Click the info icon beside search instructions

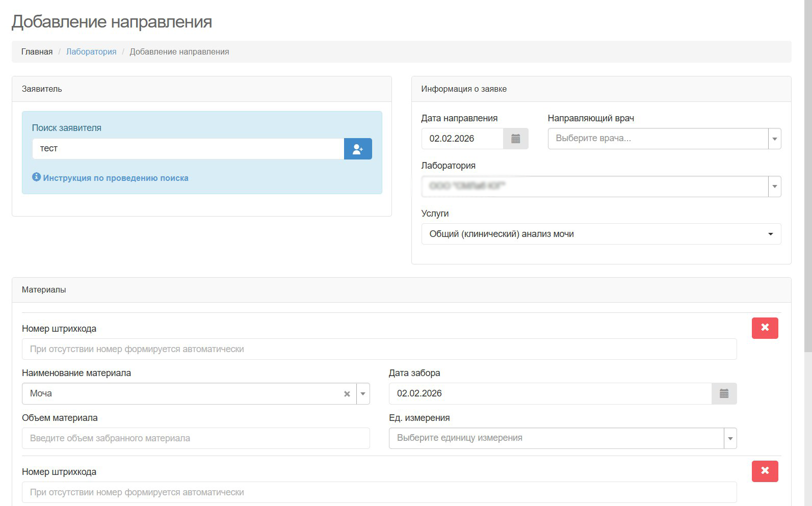tap(36, 177)
